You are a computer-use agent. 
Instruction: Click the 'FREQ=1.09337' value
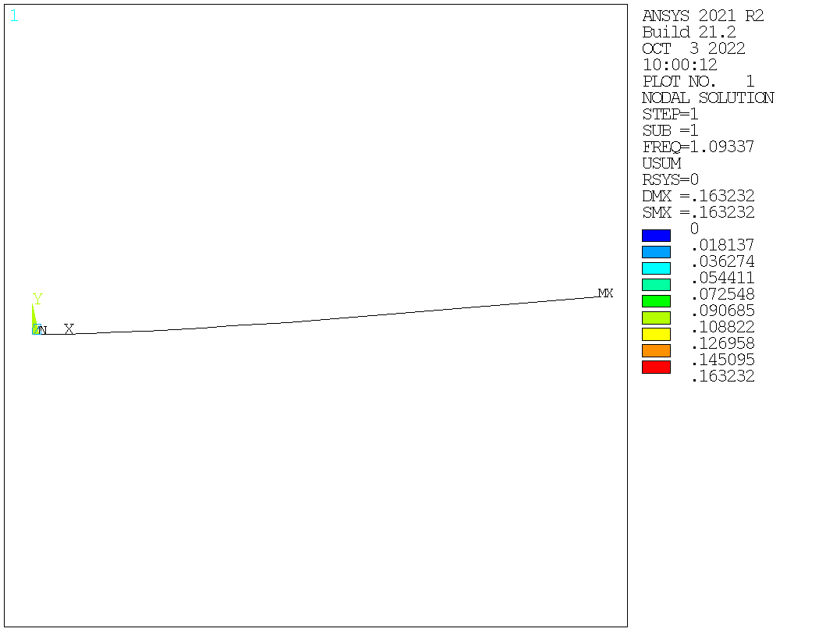[699, 147]
